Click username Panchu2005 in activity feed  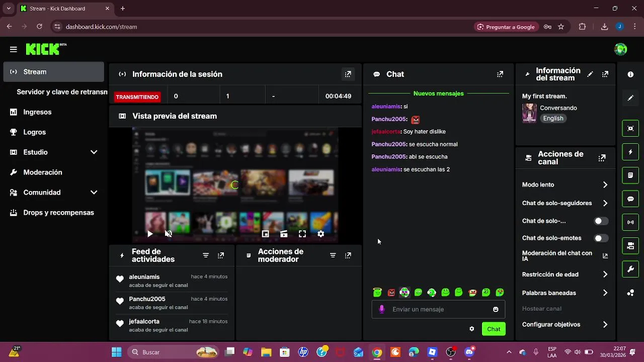[x=147, y=299]
